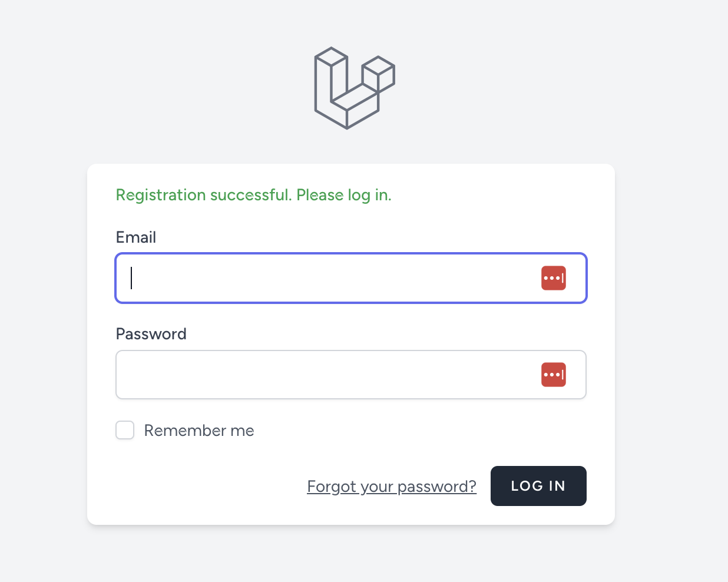Submit the form with LOG IN
Screen dimensions: 728x582
(x=538, y=486)
